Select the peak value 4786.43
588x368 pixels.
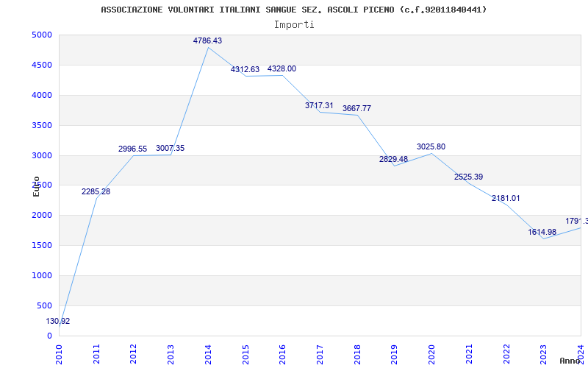point(207,41)
